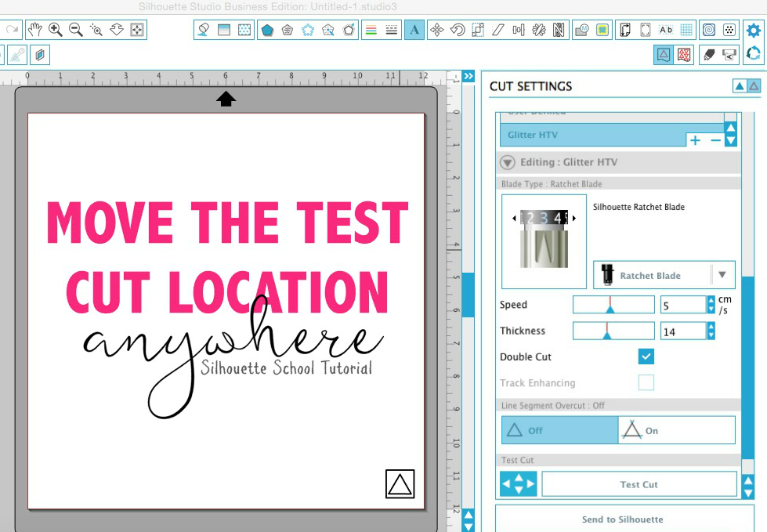This screenshot has width=767, height=532.
Task: Switch to the Send to Silhouette cut panel icon
Action: point(729,55)
